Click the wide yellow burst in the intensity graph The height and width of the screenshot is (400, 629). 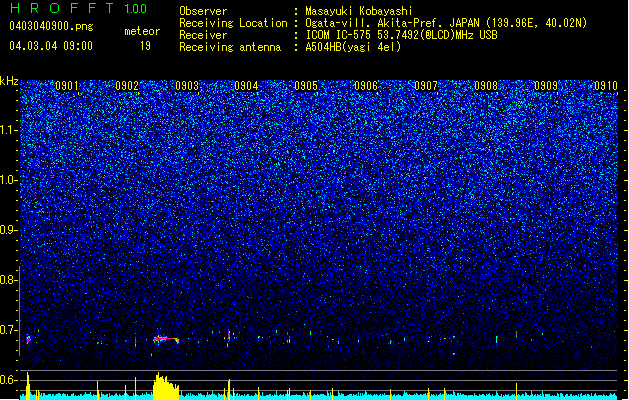pyautogui.click(x=166, y=386)
